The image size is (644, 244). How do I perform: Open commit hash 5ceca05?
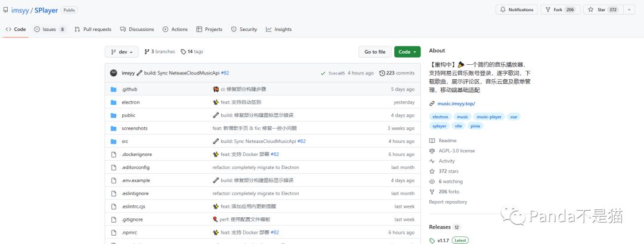tap(337, 73)
